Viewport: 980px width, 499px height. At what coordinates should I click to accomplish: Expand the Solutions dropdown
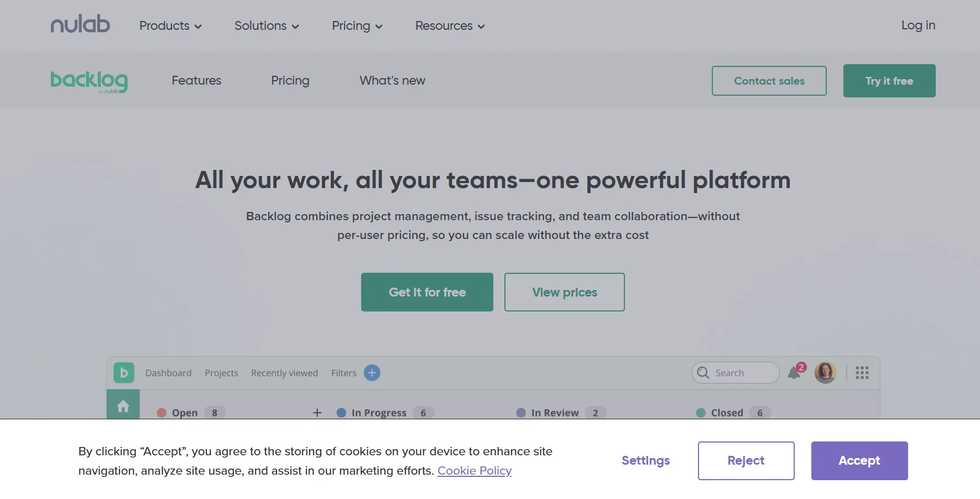[267, 26]
